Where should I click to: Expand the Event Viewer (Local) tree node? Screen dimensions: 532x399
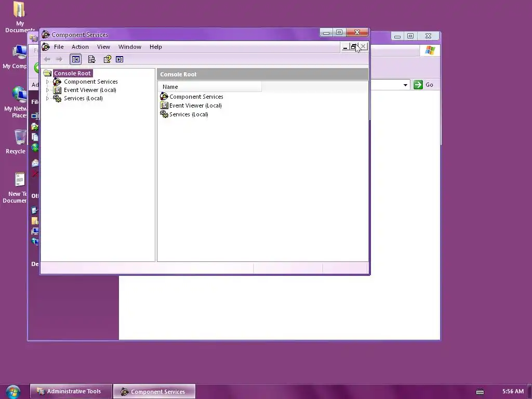point(47,90)
